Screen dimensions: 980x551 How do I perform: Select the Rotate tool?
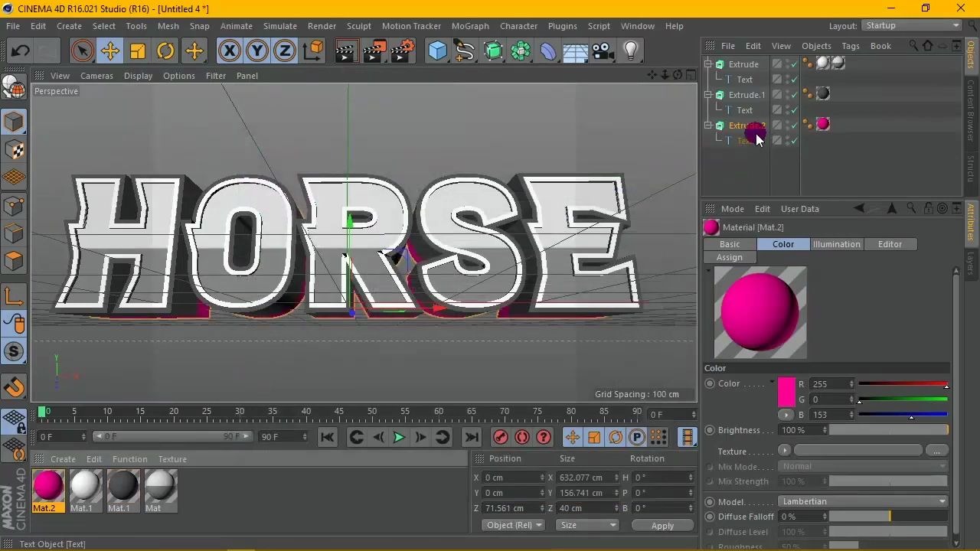point(165,51)
